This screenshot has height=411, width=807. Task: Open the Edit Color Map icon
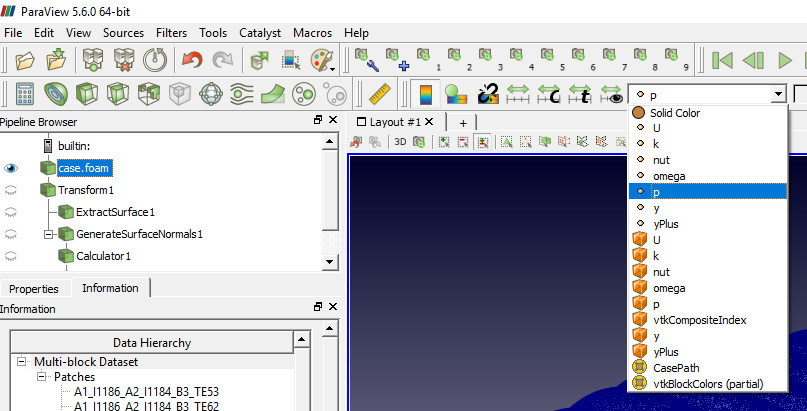tap(455, 94)
